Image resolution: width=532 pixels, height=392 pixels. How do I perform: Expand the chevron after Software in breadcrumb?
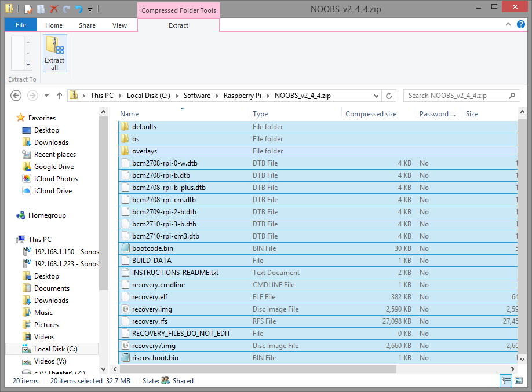217,96
